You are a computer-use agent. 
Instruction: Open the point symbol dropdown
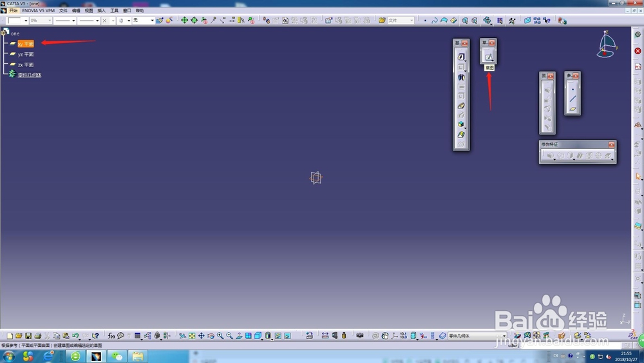[x=108, y=21]
